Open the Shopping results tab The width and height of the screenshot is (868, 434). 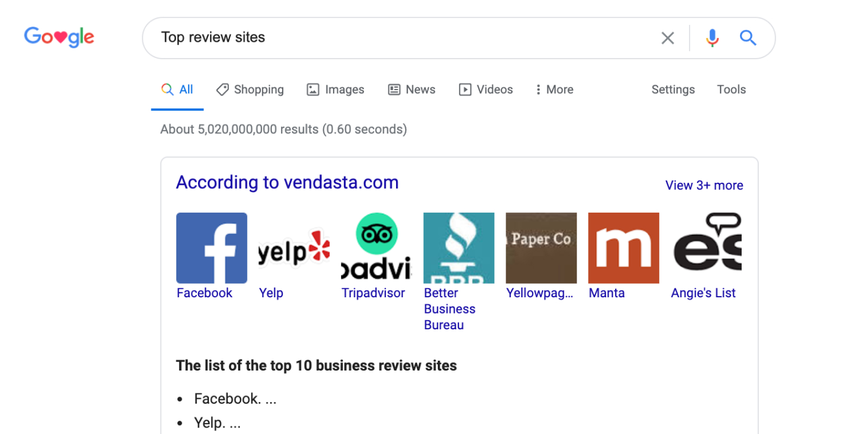click(250, 89)
